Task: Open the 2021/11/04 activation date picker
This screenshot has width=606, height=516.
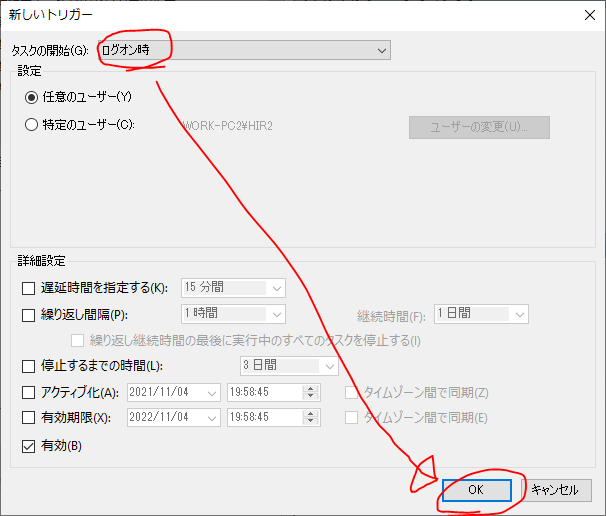Action: [x=174, y=393]
